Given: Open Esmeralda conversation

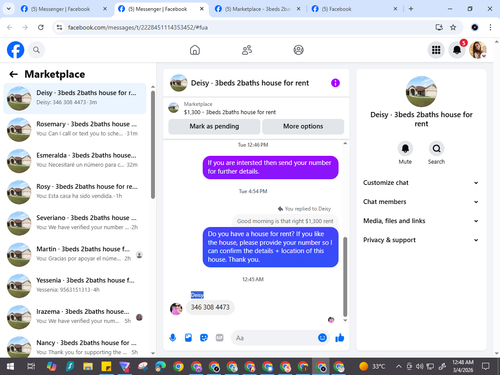Looking at the screenshot, I should click(x=75, y=160).
